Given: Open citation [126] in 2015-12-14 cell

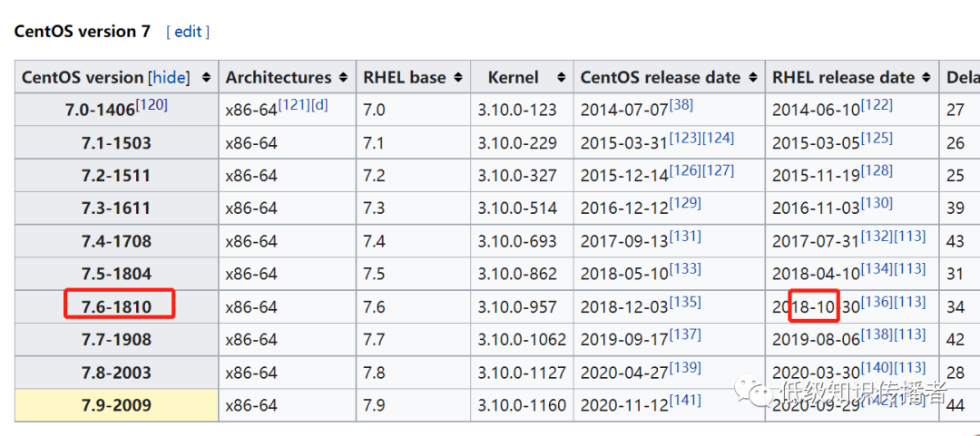Looking at the screenshot, I should (685, 170).
